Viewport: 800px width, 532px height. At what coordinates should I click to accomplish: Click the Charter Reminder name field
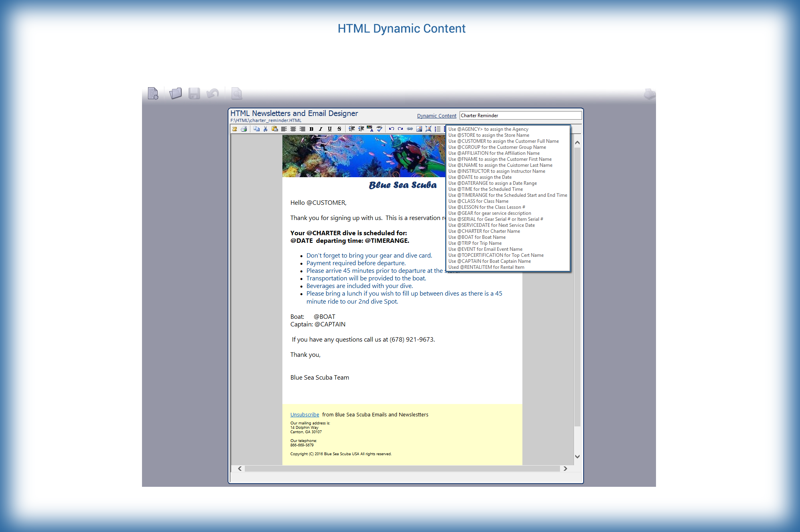pyautogui.click(x=520, y=116)
